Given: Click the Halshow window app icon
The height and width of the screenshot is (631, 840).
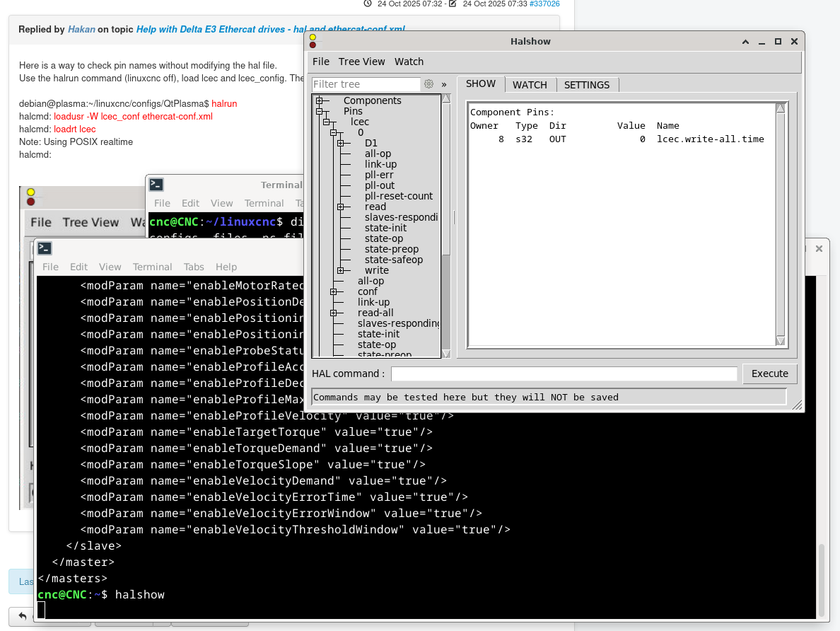Looking at the screenshot, I should click(x=313, y=41).
